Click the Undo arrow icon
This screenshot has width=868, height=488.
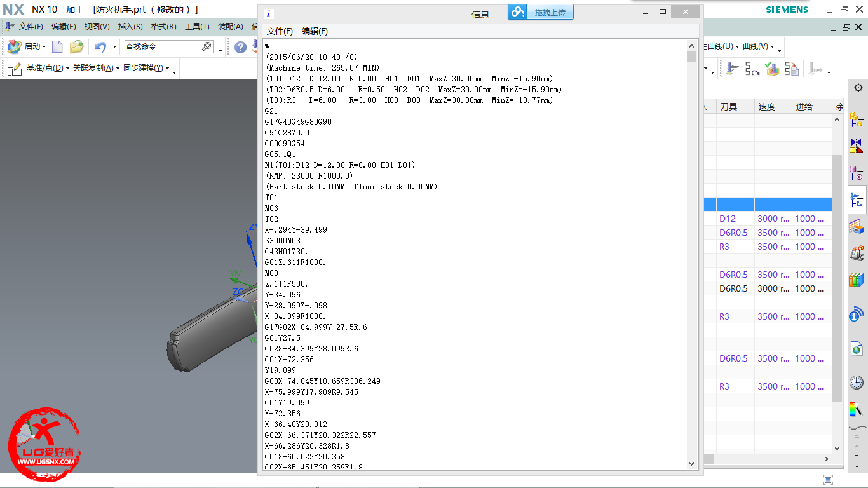click(x=100, y=46)
